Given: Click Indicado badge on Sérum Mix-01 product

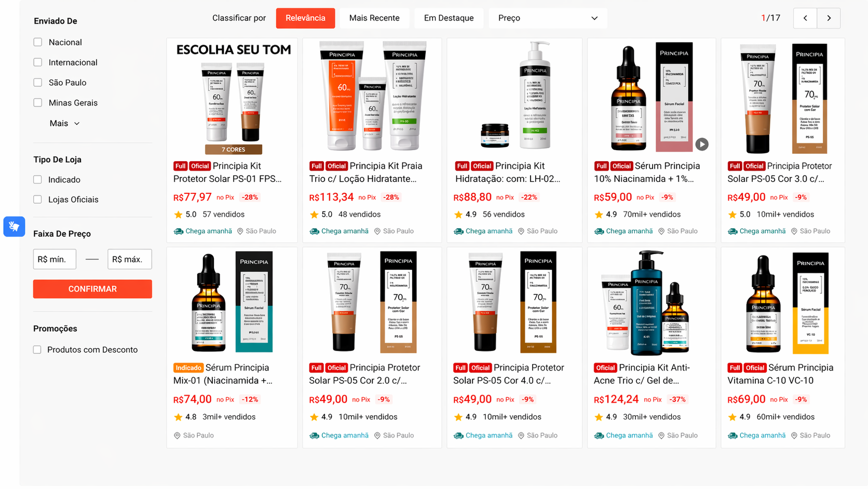Looking at the screenshot, I should [188, 368].
